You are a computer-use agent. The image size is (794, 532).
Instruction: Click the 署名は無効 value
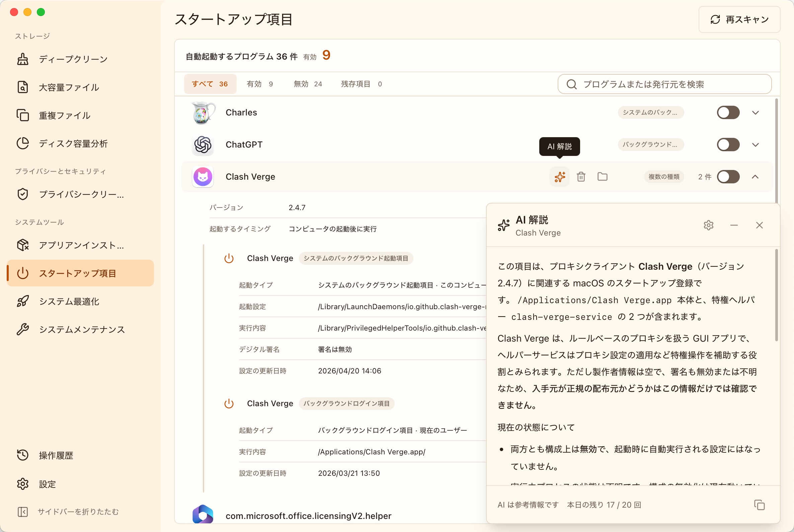pos(335,349)
